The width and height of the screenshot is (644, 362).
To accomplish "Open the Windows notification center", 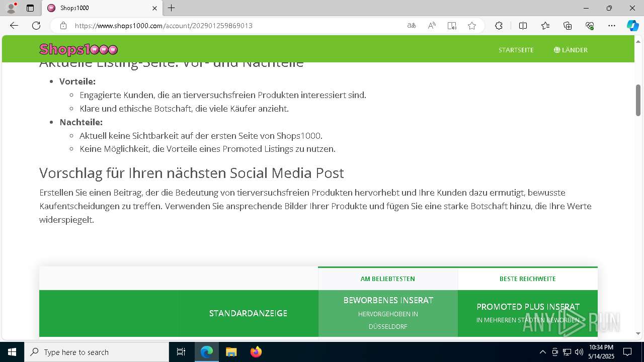I will [x=628, y=352].
